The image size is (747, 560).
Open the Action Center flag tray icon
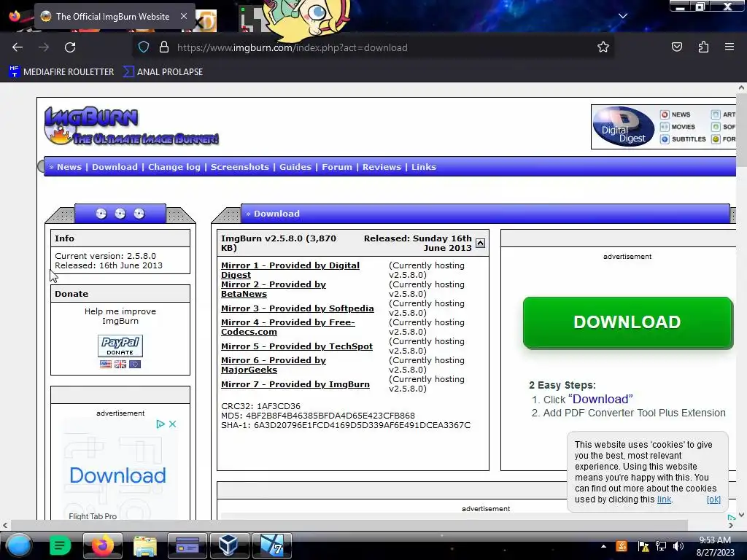pos(643,546)
